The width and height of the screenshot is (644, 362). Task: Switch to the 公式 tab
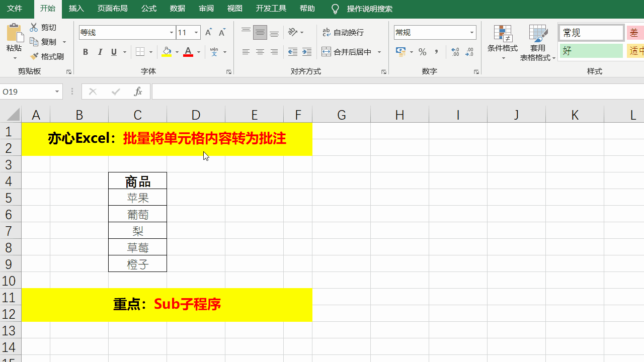pyautogui.click(x=149, y=9)
